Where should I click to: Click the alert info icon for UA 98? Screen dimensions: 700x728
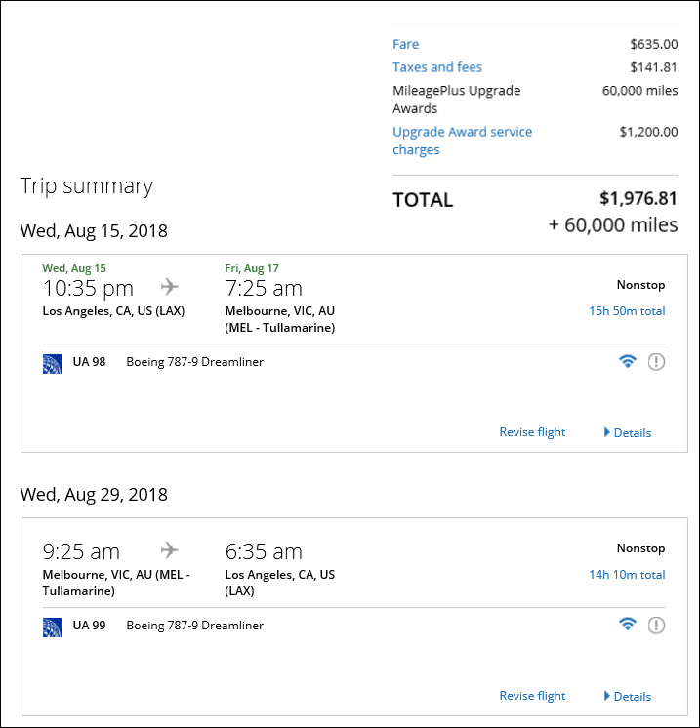(x=656, y=362)
